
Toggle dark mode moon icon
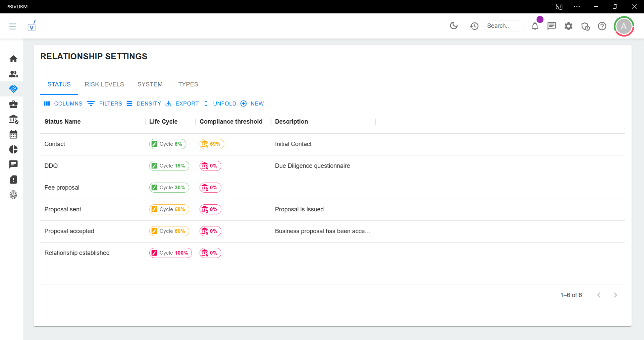(x=453, y=26)
